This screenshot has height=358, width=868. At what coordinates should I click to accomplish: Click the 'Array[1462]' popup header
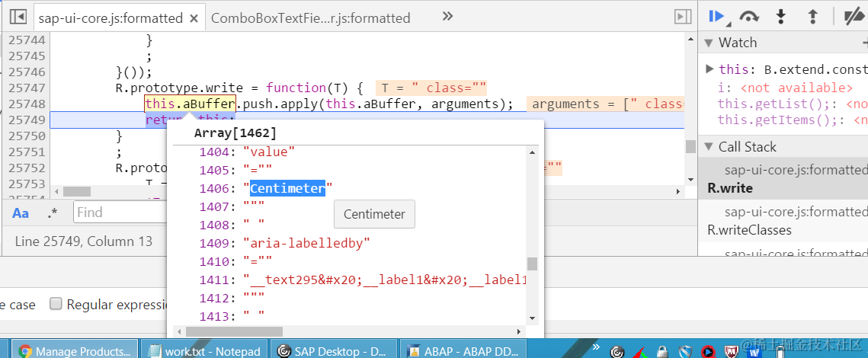coord(235,133)
